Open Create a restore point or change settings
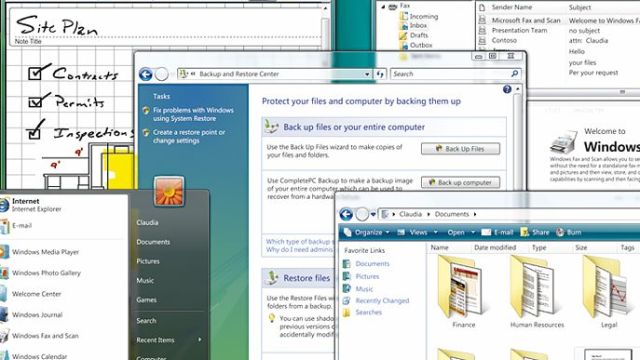Image resolution: width=640 pixels, height=360 pixels. (189, 136)
